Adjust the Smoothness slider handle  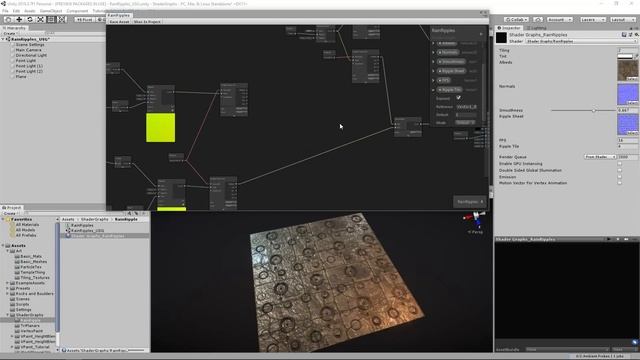593,110
